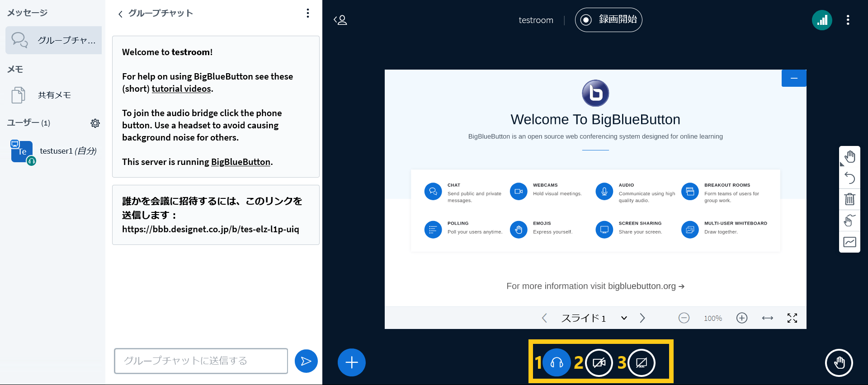The width and height of the screenshot is (868, 385).
Task: Raise hand with the bottom-right hand button
Action: pos(839,362)
